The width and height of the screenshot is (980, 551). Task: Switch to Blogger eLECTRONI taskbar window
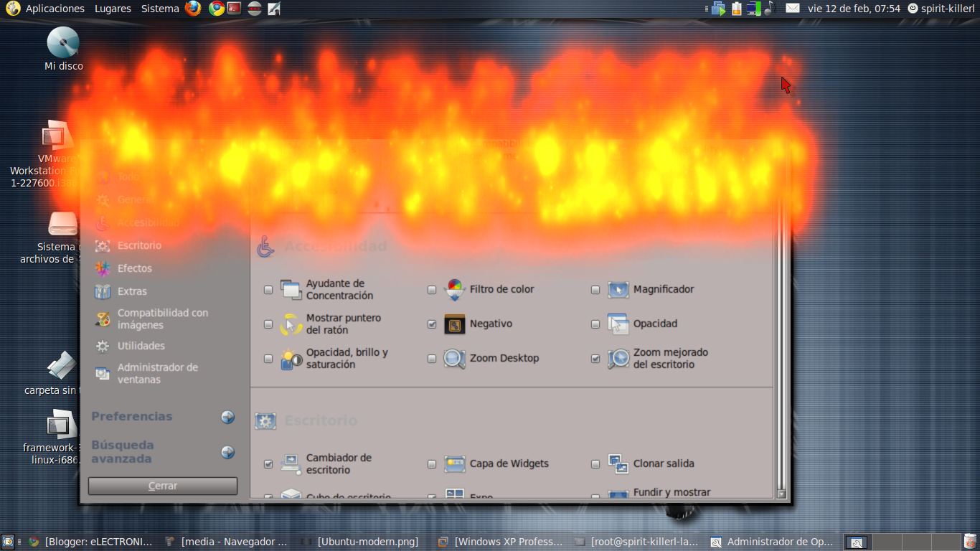(90, 542)
